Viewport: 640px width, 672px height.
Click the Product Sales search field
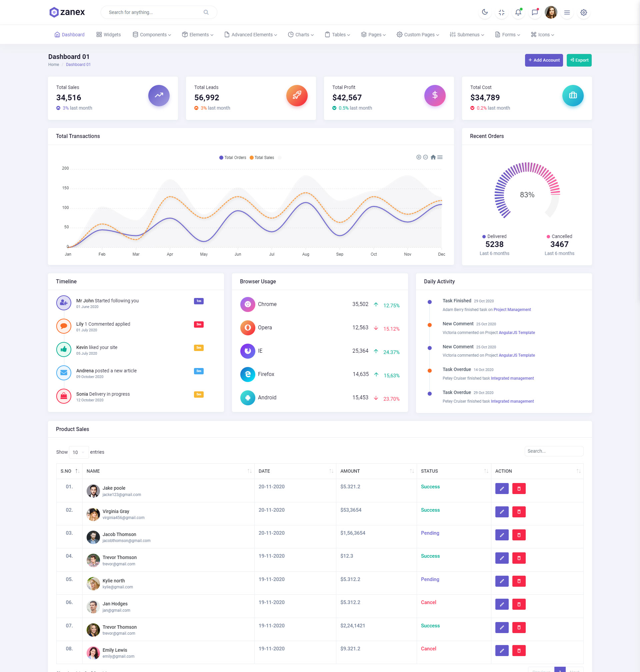554,451
